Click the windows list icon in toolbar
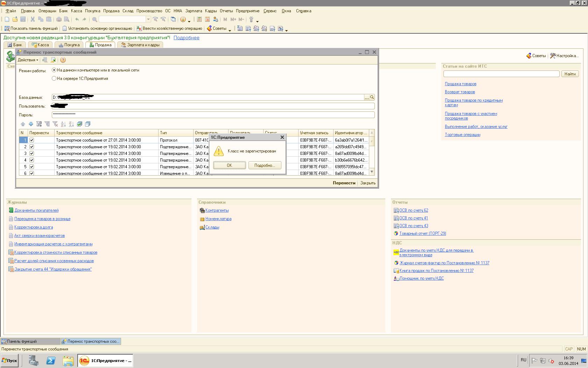 (173, 19)
